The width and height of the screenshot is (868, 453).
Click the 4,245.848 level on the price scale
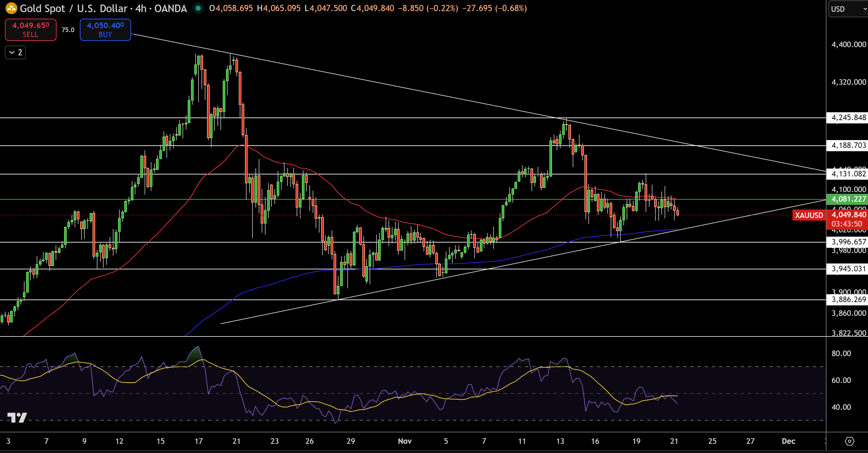pos(846,118)
